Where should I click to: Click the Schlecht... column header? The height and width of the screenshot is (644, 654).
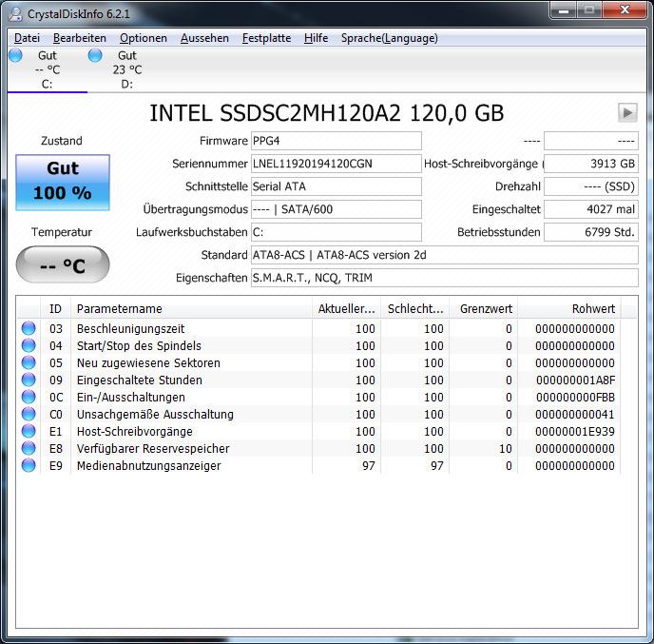pos(415,308)
